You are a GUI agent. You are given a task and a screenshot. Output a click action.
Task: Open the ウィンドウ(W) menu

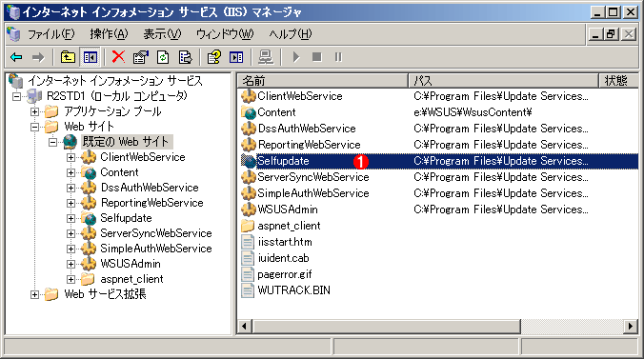point(225,34)
